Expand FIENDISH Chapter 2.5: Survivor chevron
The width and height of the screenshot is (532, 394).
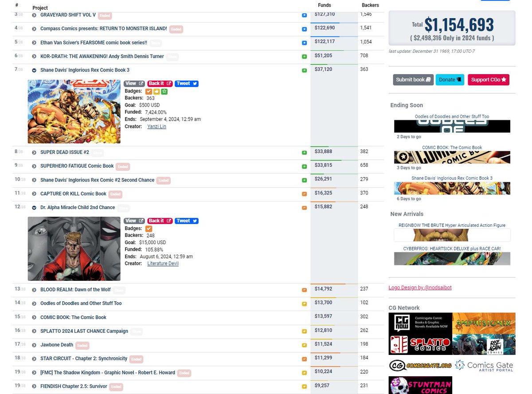tap(34, 386)
